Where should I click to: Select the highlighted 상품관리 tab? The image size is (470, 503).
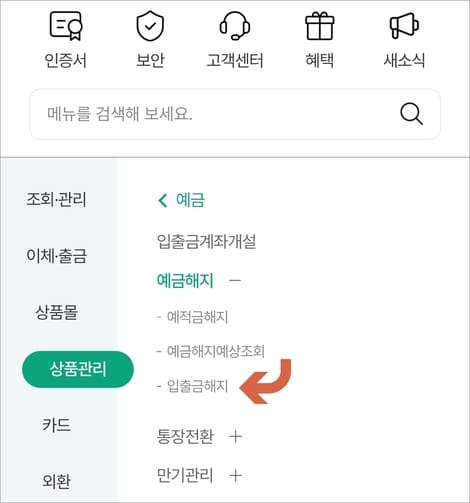click(78, 369)
